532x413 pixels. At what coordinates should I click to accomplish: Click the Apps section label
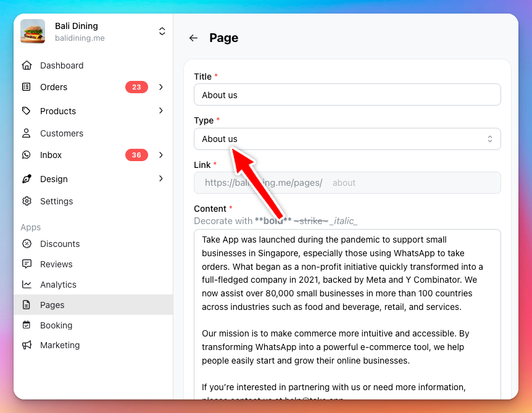[30, 227]
